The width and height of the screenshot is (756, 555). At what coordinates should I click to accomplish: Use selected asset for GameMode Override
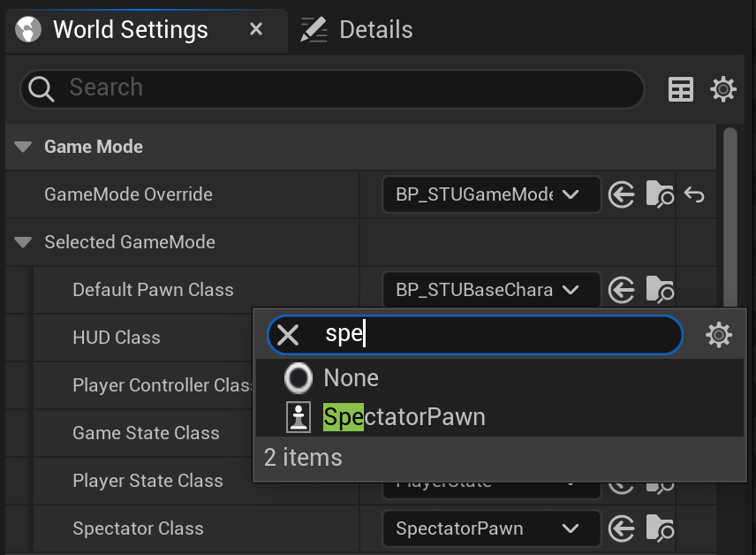point(621,195)
